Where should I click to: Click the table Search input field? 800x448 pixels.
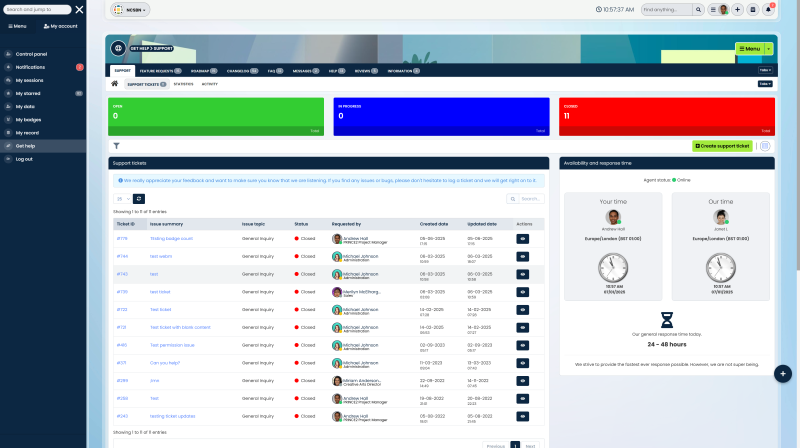click(531, 198)
